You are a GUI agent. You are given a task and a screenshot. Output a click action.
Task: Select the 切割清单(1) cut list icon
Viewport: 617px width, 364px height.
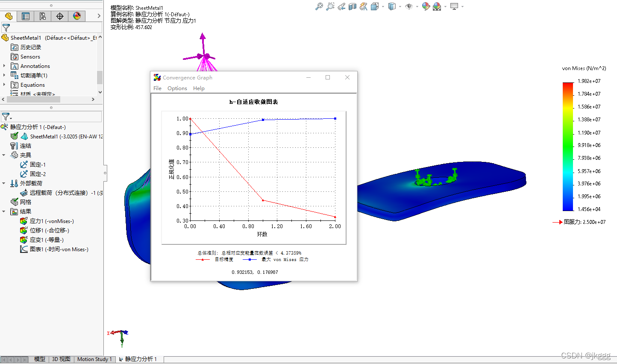click(x=15, y=76)
